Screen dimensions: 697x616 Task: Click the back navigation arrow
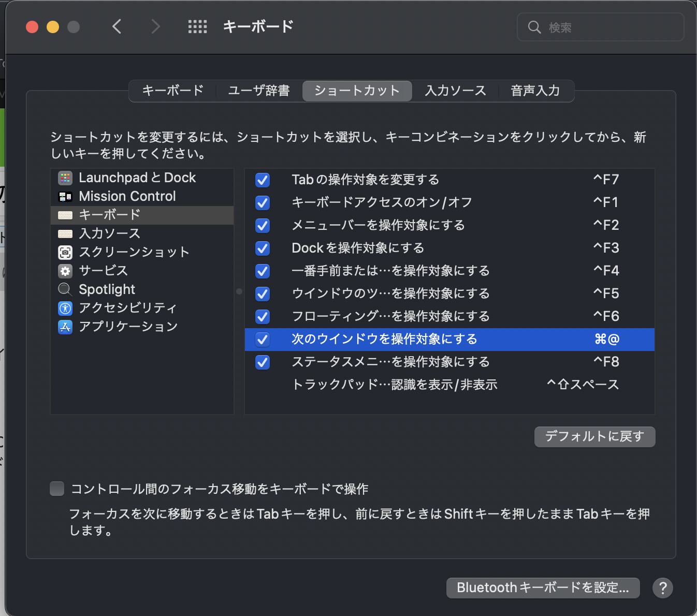[x=117, y=26]
